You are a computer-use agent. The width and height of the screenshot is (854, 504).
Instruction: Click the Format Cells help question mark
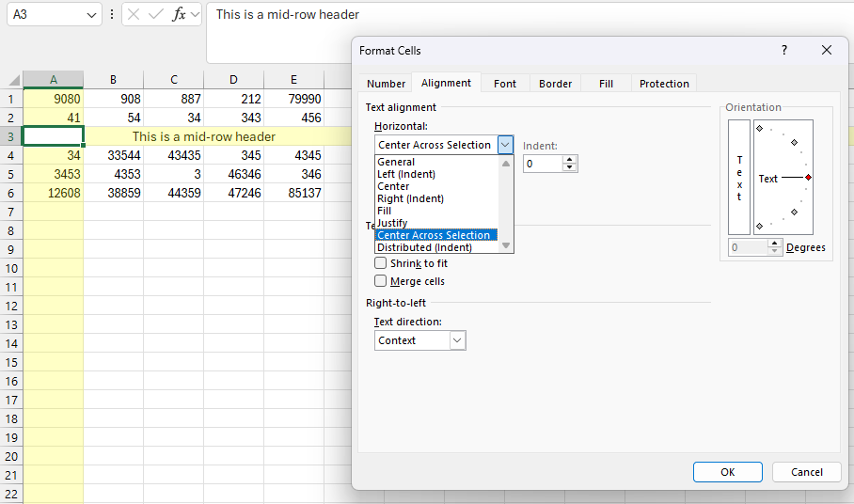click(784, 50)
